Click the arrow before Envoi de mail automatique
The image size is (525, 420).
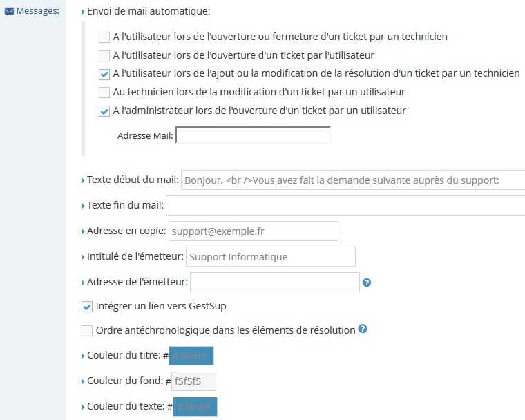(x=83, y=12)
